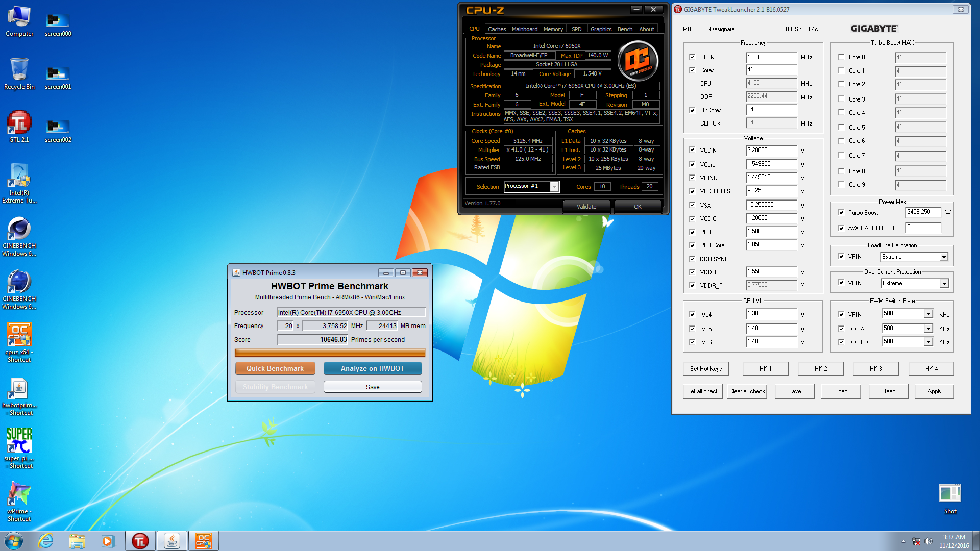Image resolution: width=980 pixels, height=551 pixels.
Task: Click the volume speaker tray icon
Action: click(x=928, y=541)
